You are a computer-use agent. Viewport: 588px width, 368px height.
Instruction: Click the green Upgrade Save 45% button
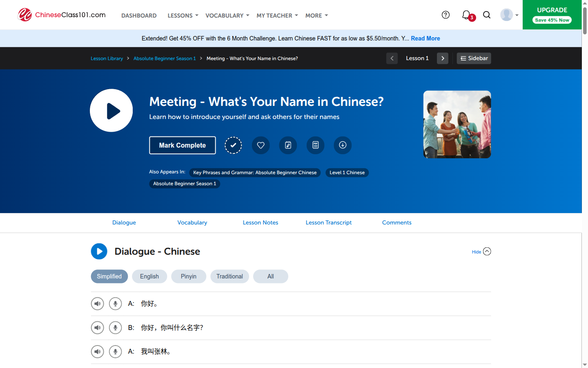coord(552,15)
